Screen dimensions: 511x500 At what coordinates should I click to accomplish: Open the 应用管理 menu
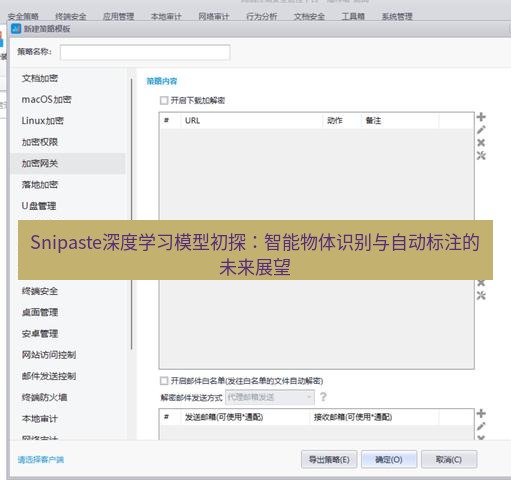pos(118,16)
